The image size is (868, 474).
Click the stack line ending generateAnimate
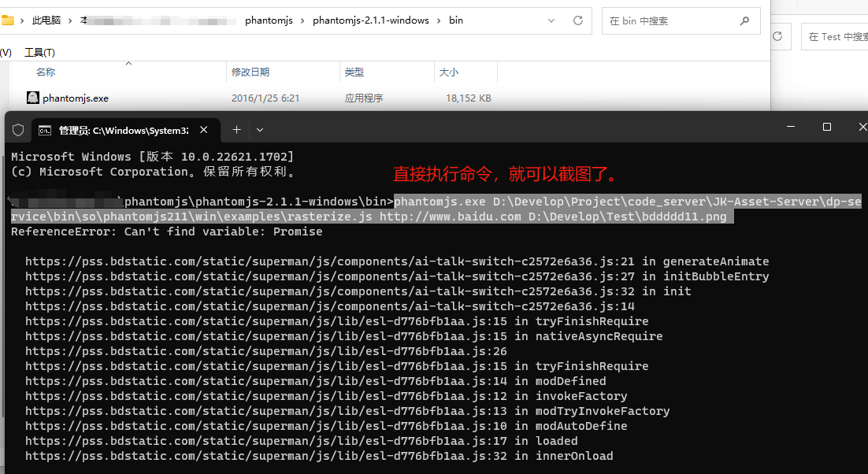coord(397,261)
